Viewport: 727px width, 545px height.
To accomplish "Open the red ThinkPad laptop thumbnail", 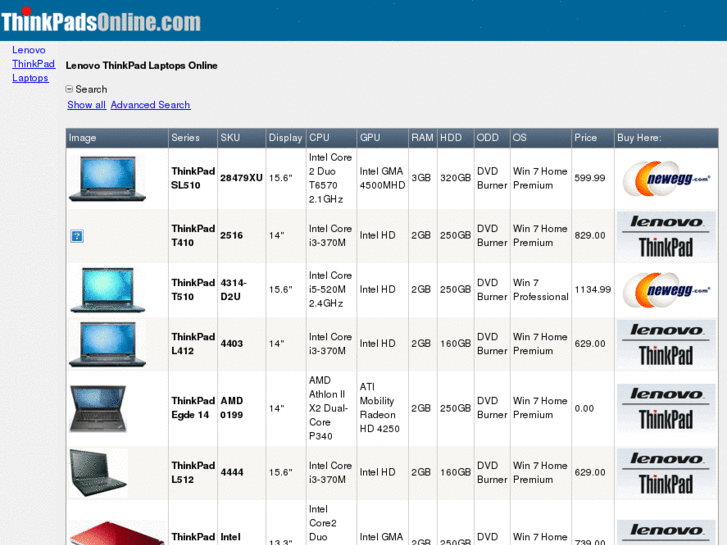I will 116,532.
